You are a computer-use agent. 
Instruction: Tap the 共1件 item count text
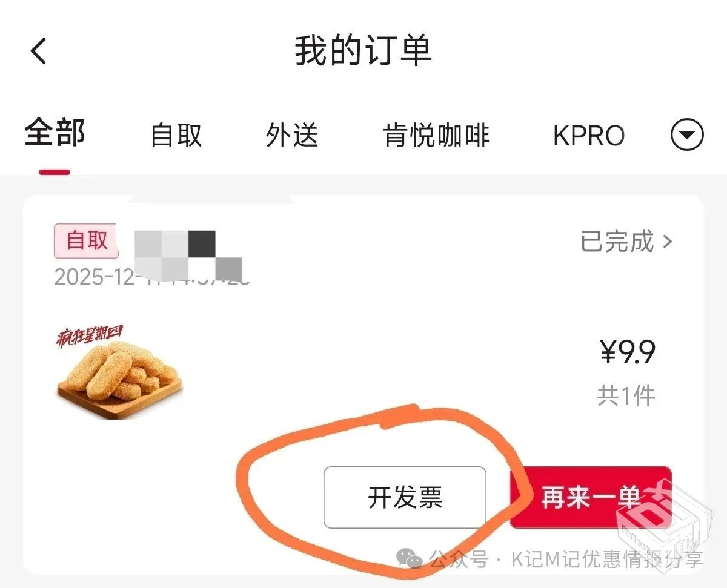coord(626,396)
